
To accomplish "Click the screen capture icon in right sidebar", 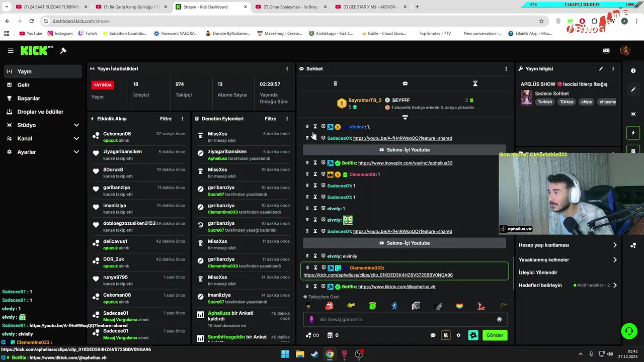I will [x=633, y=114].
